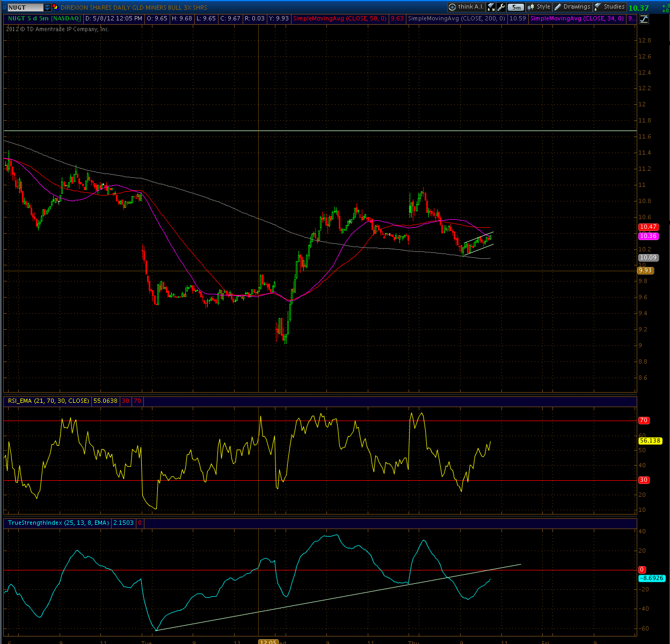670x644 pixels.
Task: Open the color link selector beside NUGT
Action: pos(55,8)
